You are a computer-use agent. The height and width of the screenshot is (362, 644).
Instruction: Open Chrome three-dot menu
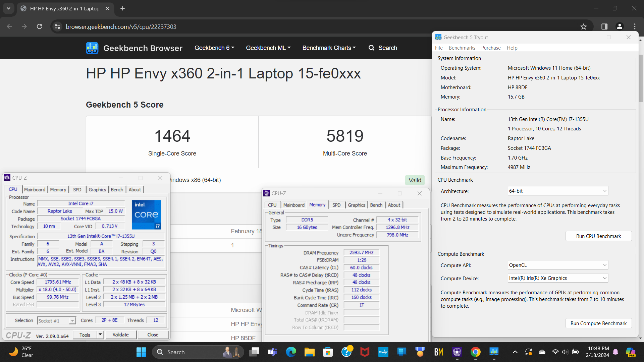pyautogui.click(x=635, y=26)
